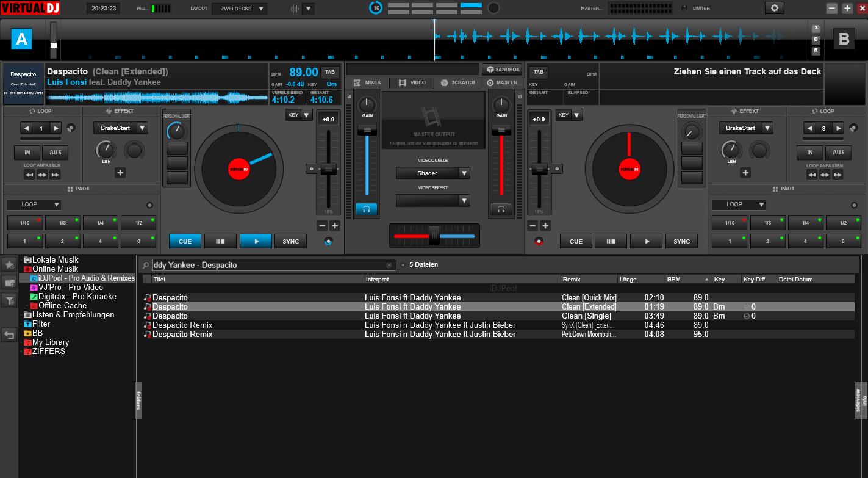Open the settings gear in the top bar
This screenshot has width=868, height=478.
click(x=775, y=8)
